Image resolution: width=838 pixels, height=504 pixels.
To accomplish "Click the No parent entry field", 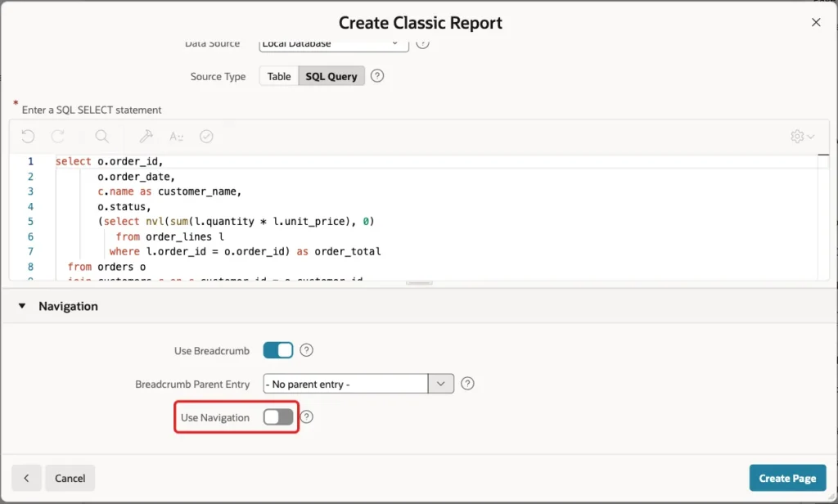I will pyautogui.click(x=345, y=384).
